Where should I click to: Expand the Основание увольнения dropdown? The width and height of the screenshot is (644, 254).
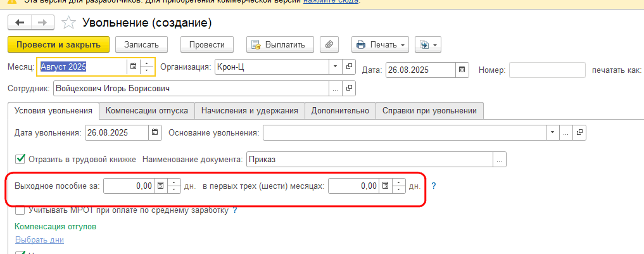point(552,132)
